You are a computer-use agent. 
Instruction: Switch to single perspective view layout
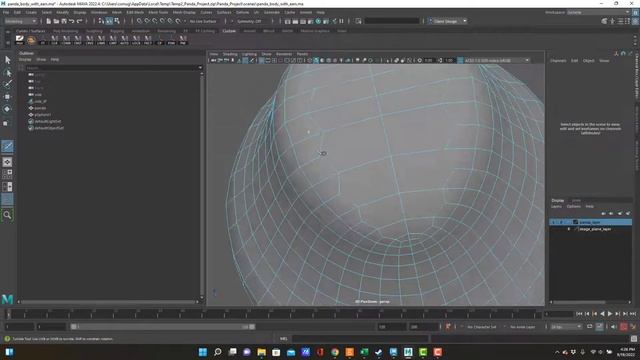7,162
